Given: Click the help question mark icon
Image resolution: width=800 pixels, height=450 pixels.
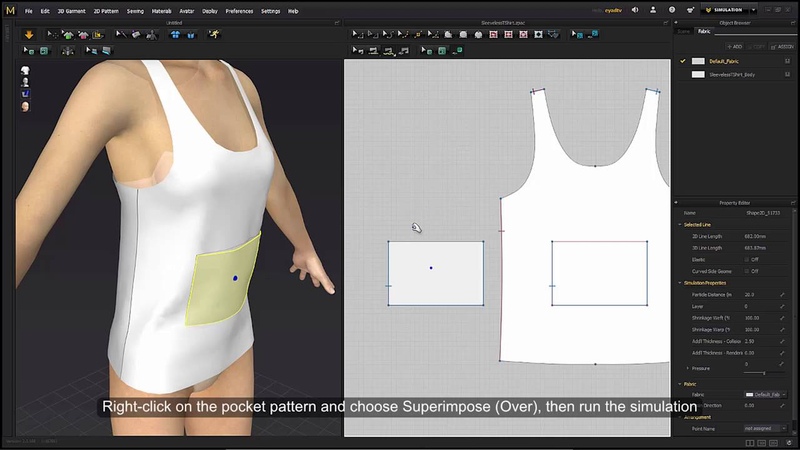Looking at the screenshot, I should [672, 10].
